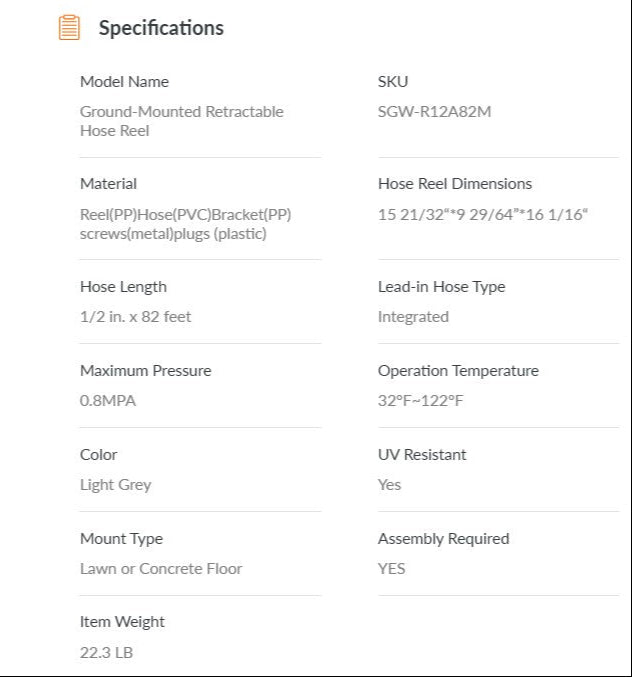The height and width of the screenshot is (677, 632).
Task: Select the 15 21/32 dimensions value
Action: (x=483, y=215)
